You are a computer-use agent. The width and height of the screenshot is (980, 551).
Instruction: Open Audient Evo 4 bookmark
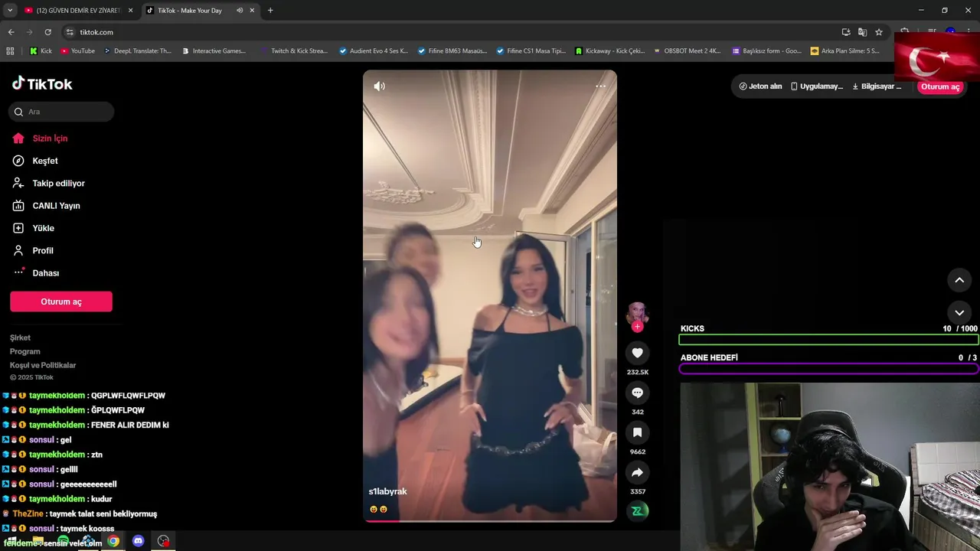tap(374, 51)
